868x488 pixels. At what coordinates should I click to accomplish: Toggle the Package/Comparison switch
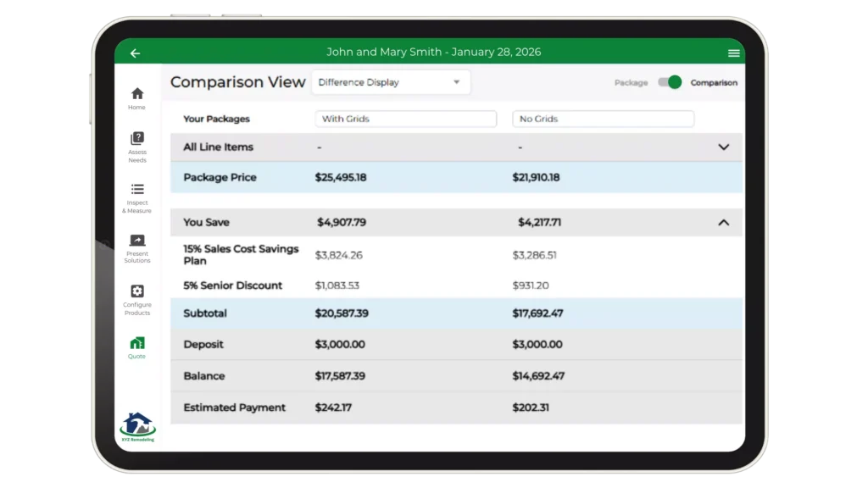coord(670,82)
